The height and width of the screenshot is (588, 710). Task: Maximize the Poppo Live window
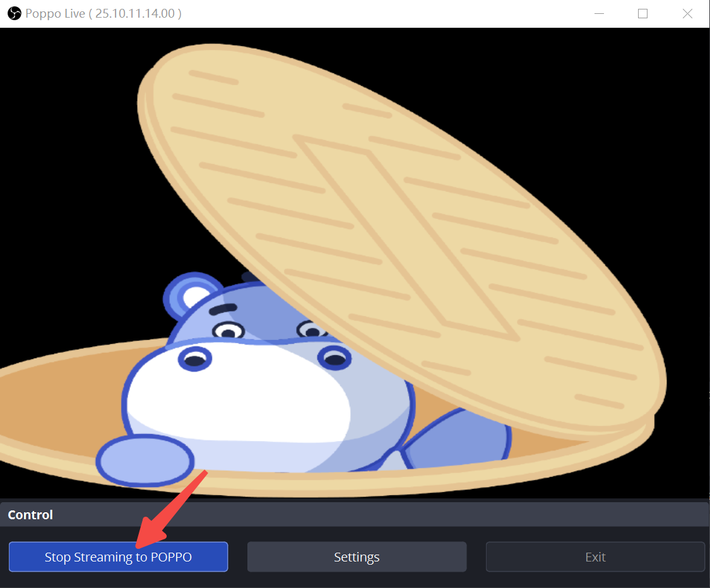tap(642, 14)
